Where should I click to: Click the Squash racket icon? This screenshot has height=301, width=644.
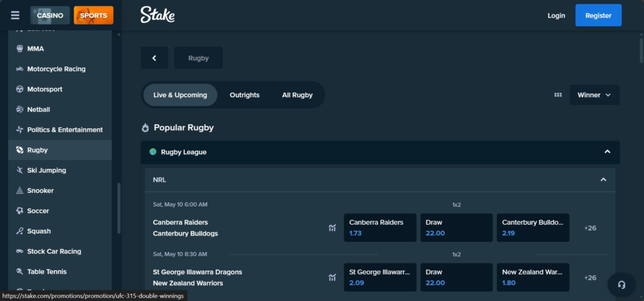pos(19,231)
